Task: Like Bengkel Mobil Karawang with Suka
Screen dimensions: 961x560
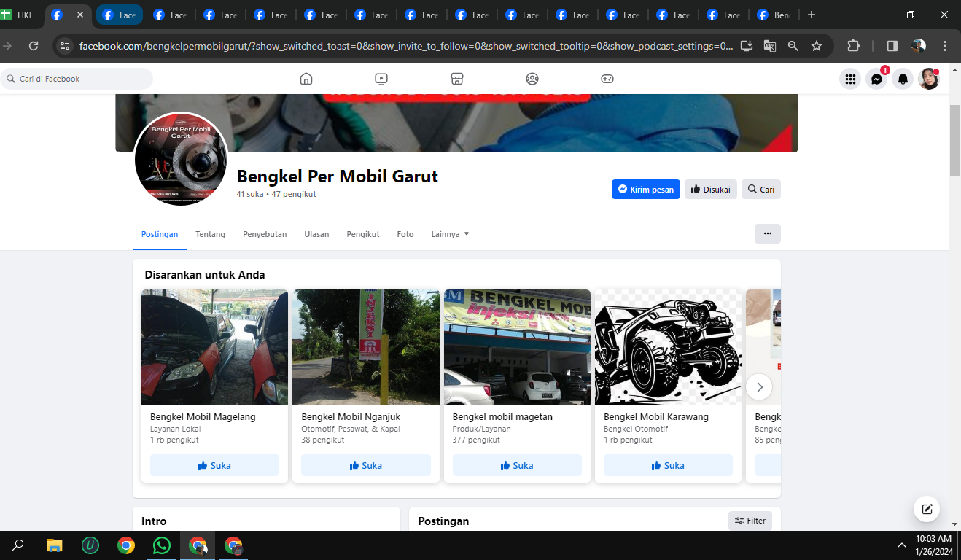Action: pyautogui.click(x=668, y=465)
